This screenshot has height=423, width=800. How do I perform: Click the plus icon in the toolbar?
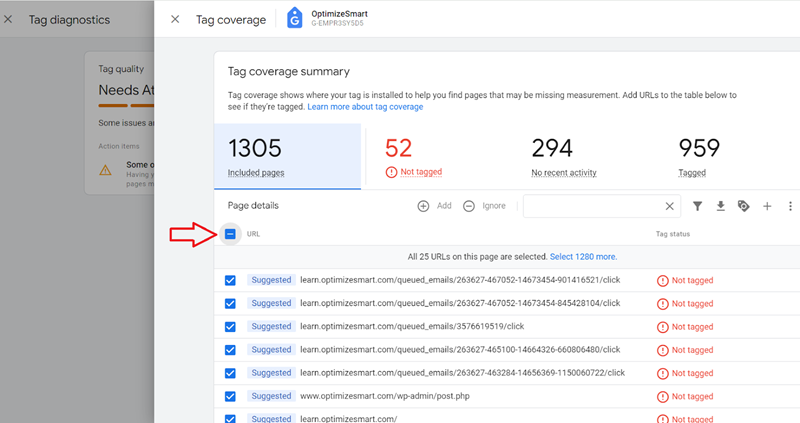tap(767, 206)
